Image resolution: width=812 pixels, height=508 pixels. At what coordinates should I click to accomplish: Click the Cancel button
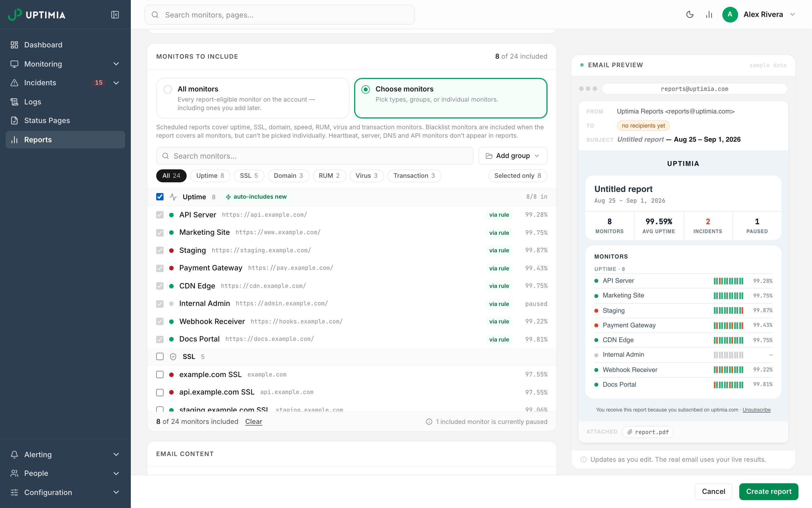pos(713,492)
